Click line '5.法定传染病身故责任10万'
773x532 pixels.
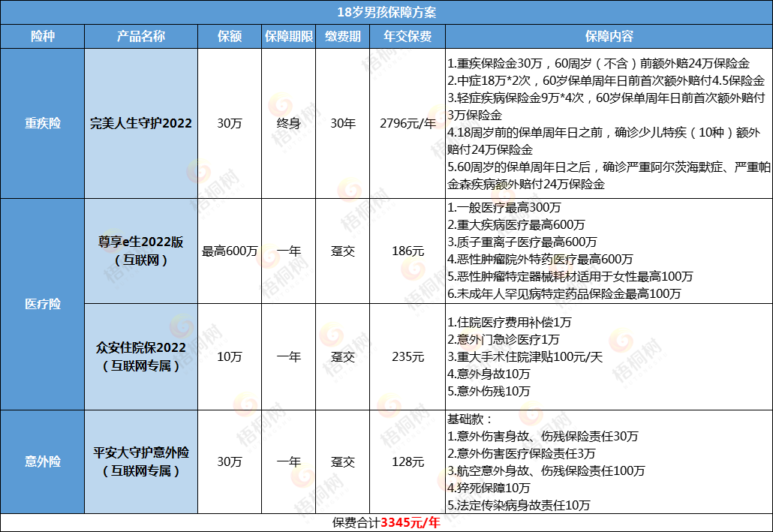tap(519, 506)
